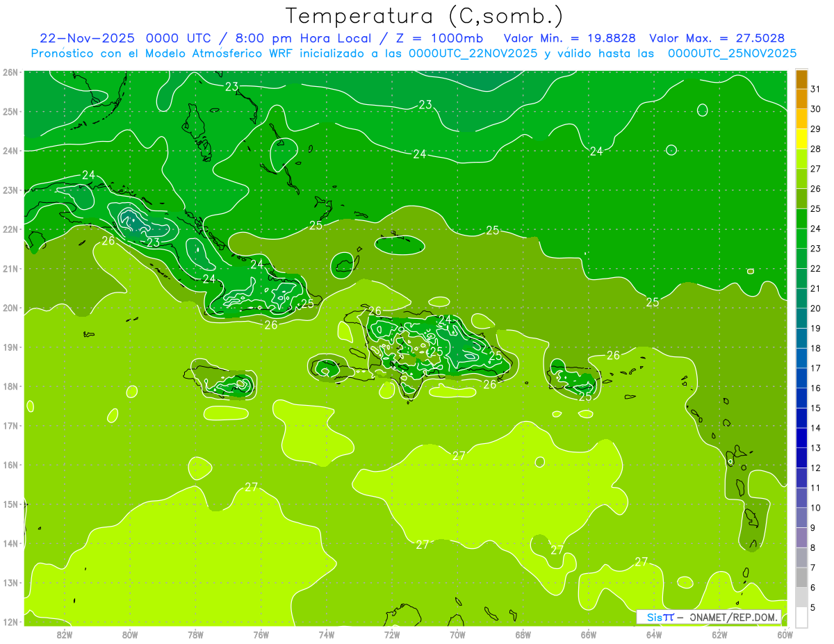The height and width of the screenshot is (644, 834).
Task: Select the color bar label "20"
Action: click(x=816, y=308)
